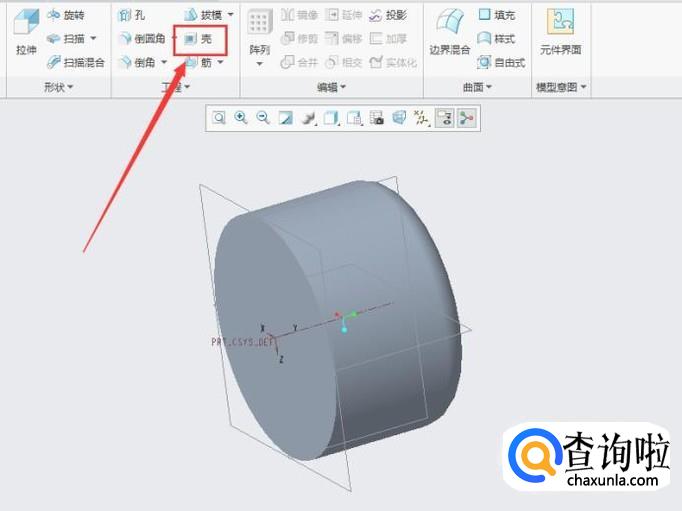Open the View Manager icon

click(x=376, y=118)
